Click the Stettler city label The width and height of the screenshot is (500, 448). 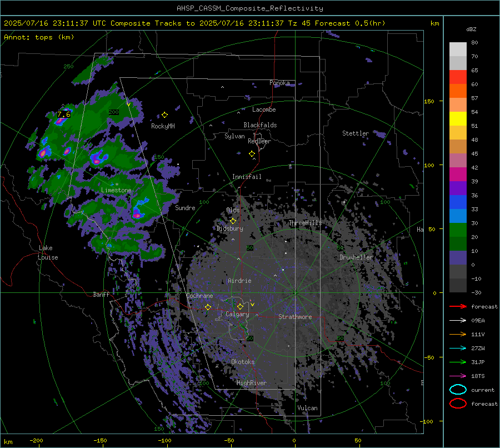coord(356,133)
